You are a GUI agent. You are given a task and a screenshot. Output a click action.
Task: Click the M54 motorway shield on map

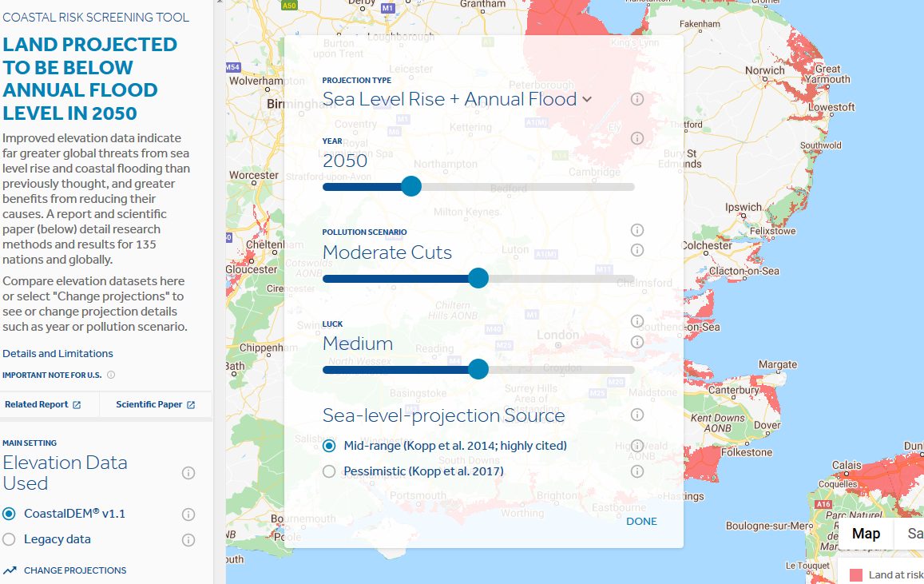(x=232, y=67)
